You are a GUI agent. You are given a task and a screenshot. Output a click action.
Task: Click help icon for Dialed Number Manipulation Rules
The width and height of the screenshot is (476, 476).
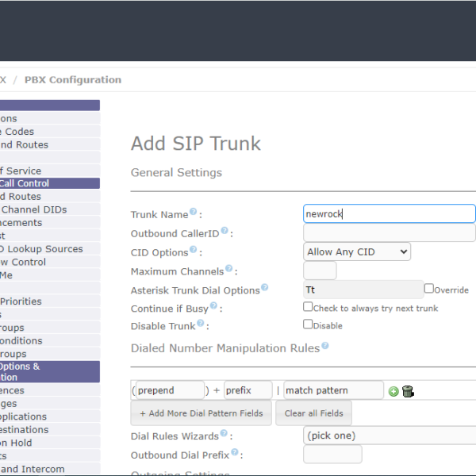tap(324, 347)
